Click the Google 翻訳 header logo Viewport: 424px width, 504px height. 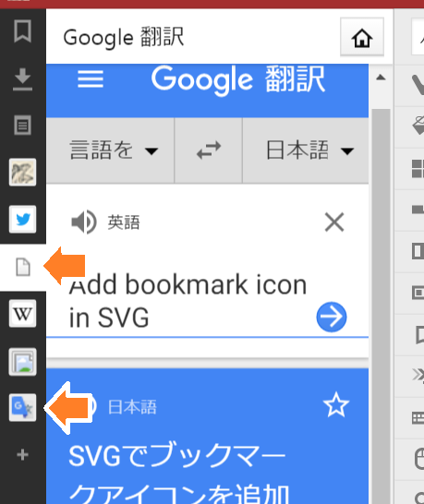[238, 80]
